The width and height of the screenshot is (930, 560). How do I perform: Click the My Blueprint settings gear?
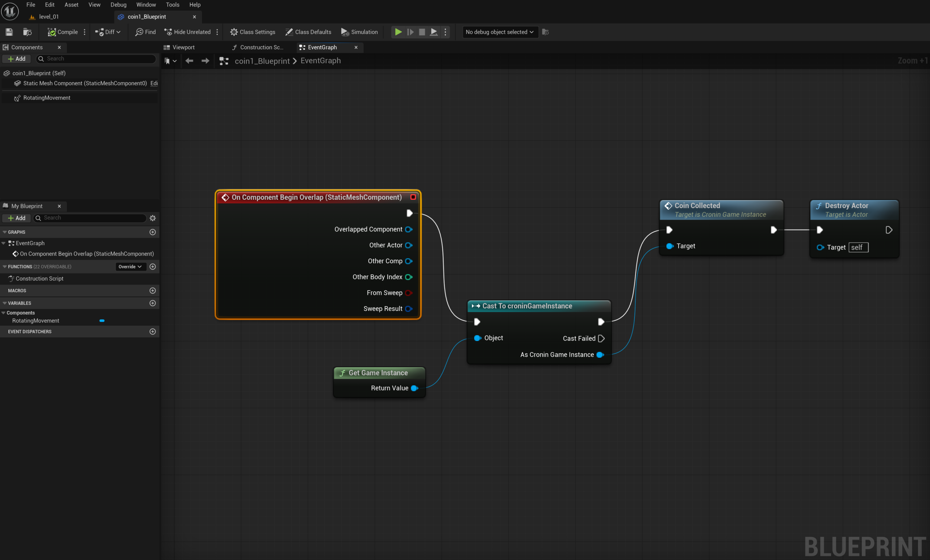(153, 218)
